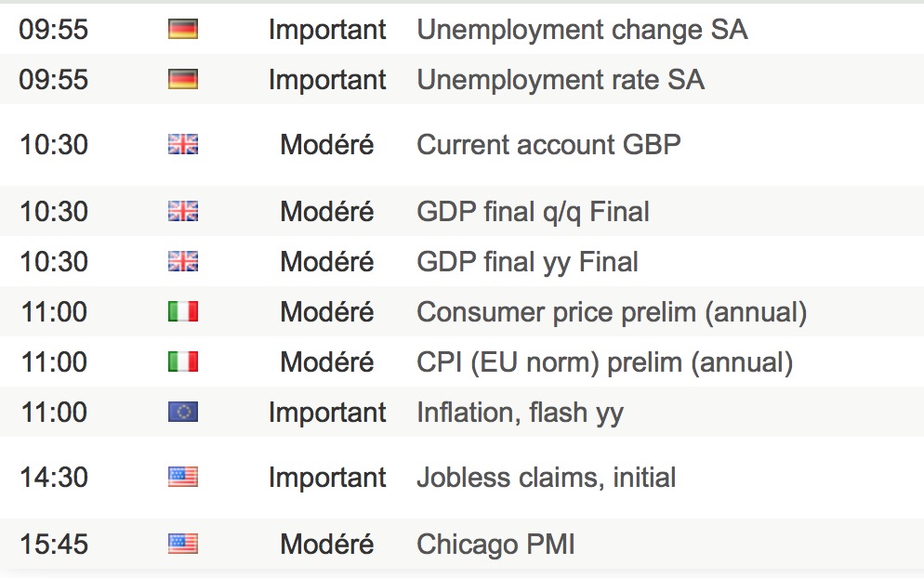The width and height of the screenshot is (924, 578).
Task: Click EU flag beside Inflation, flash yy
Action: [183, 412]
